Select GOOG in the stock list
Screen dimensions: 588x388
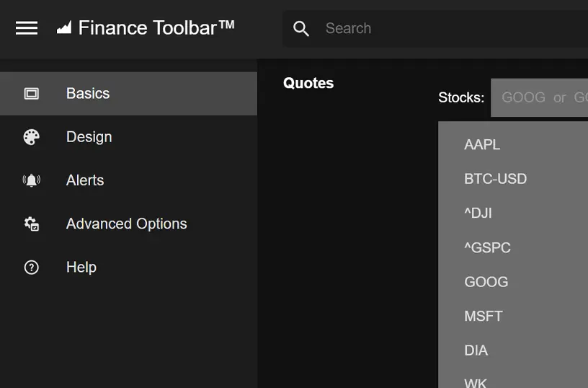(x=486, y=282)
